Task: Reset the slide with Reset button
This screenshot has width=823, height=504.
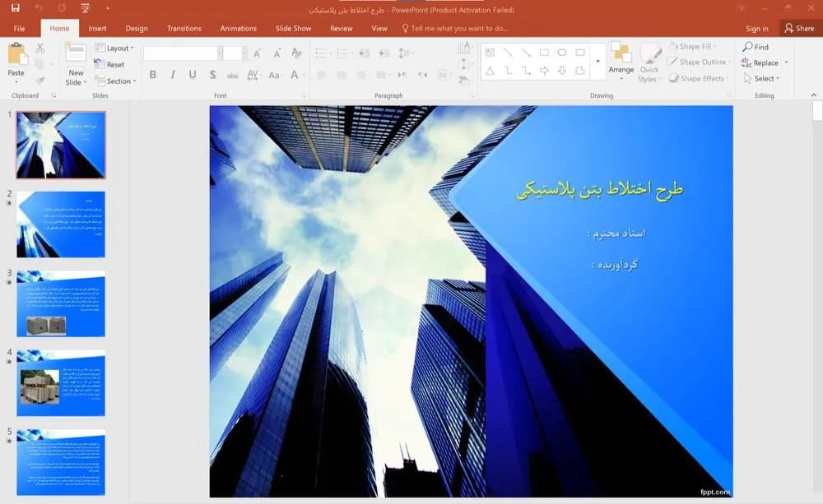Action: (109, 64)
